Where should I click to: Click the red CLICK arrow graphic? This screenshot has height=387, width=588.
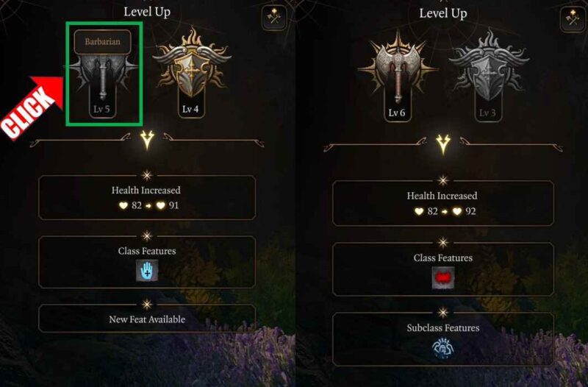click(x=32, y=107)
